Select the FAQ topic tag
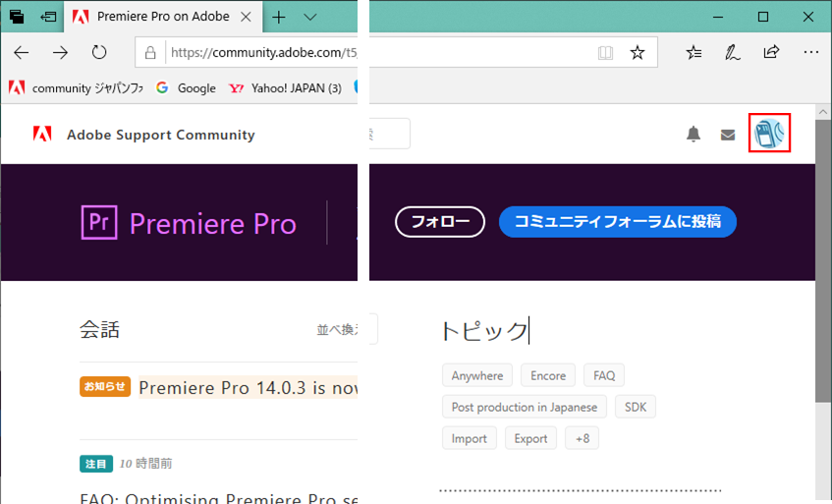832x504 pixels. (x=604, y=375)
